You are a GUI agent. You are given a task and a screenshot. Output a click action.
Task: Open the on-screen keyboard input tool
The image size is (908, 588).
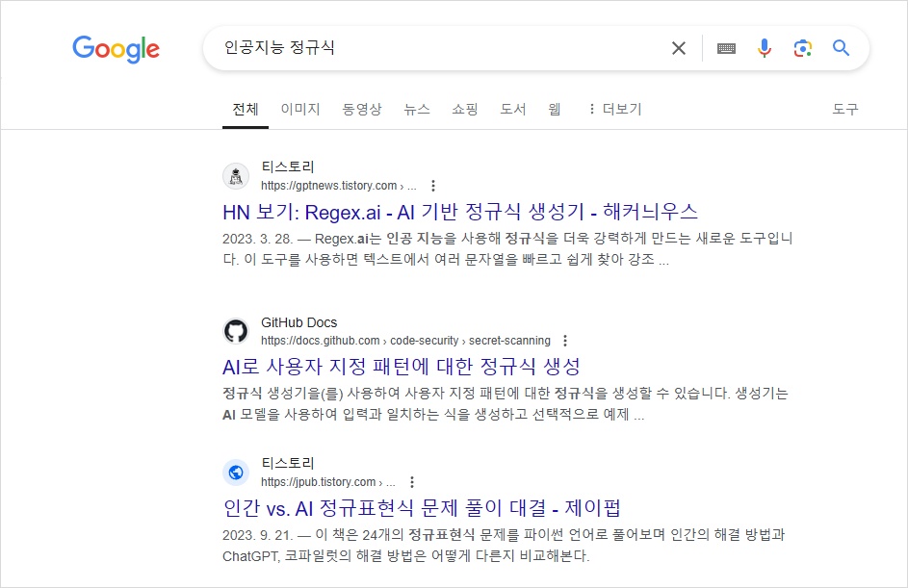click(x=726, y=49)
